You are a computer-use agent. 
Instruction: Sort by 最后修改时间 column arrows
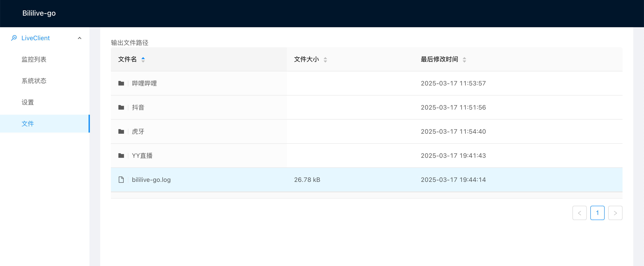tap(464, 59)
